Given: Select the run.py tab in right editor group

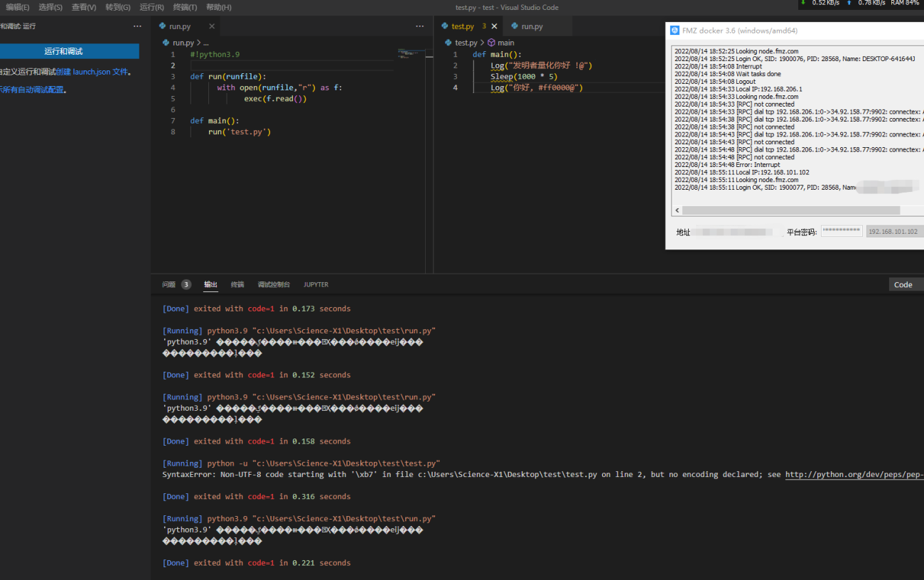Looking at the screenshot, I should click(532, 26).
